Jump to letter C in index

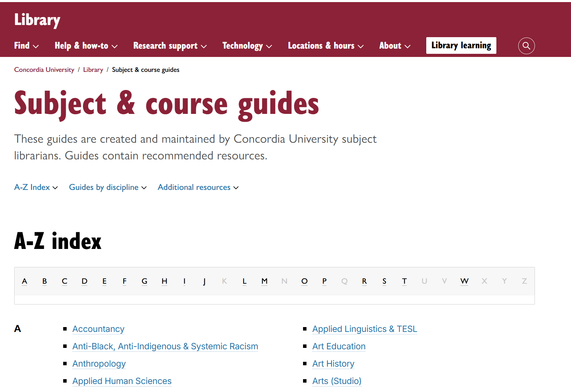65,281
